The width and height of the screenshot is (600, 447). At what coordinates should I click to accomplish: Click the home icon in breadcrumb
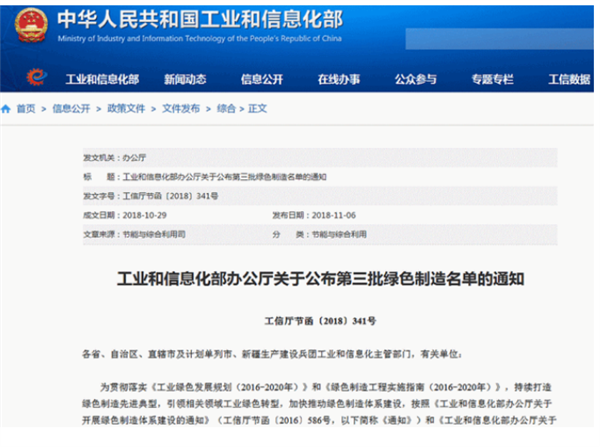click(7, 108)
